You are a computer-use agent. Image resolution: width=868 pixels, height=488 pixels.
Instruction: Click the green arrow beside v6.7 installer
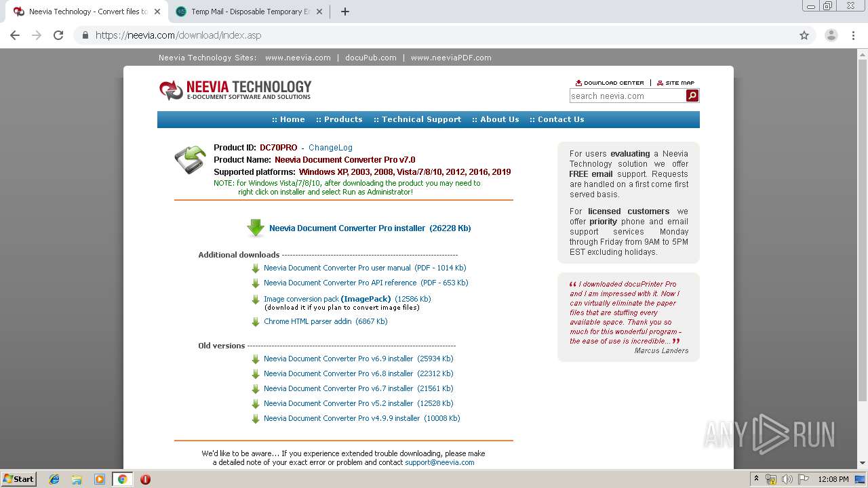tap(256, 389)
